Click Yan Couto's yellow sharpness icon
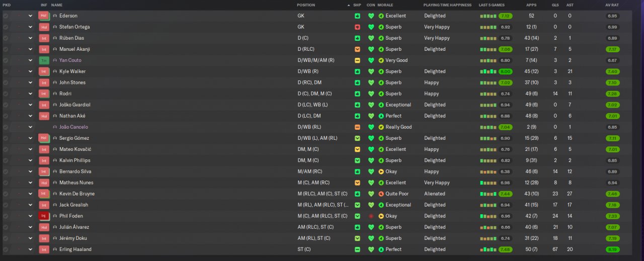 (357, 60)
